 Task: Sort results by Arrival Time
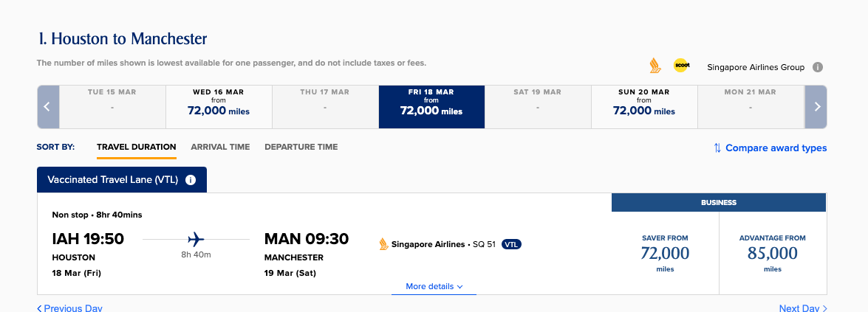(220, 148)
